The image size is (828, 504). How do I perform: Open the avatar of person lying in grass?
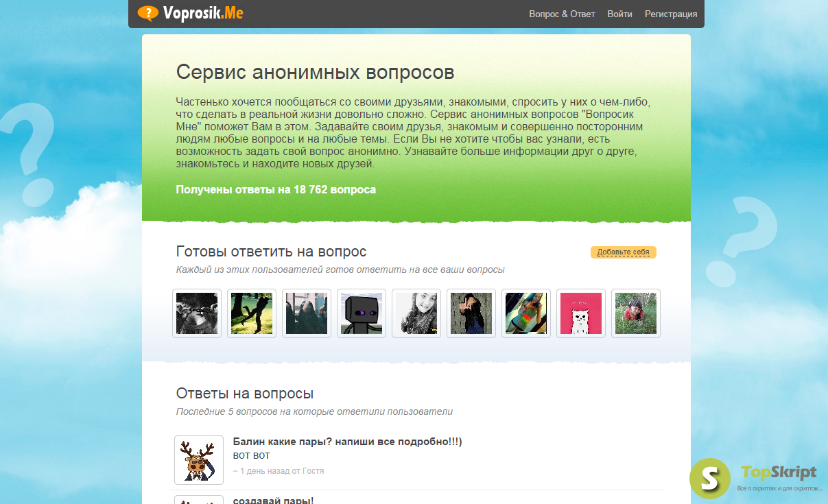pos(636,313)
